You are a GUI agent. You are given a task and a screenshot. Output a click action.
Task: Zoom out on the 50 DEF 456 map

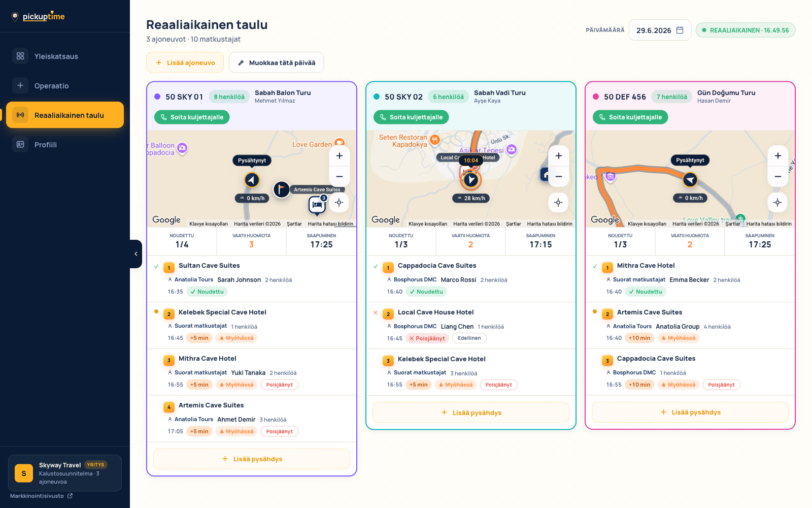pyautogui.click(x=778, y=176)
